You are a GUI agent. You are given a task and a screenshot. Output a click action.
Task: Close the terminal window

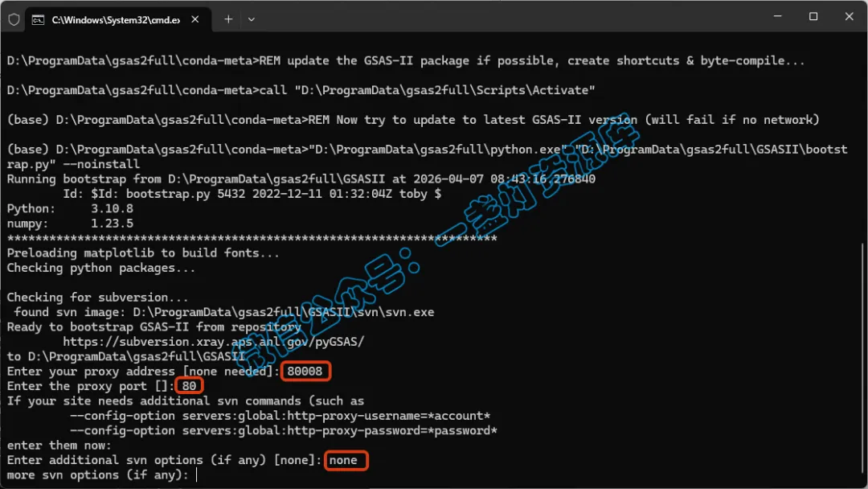point(850,17)
